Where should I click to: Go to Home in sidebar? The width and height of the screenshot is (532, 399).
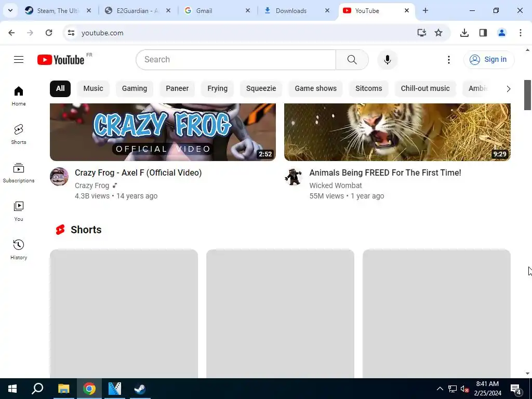click(x=19, y=96)
